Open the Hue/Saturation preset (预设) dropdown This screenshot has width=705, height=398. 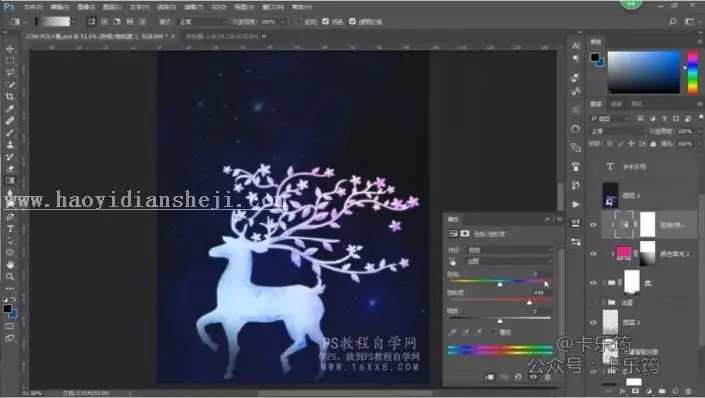click(510, 250)
